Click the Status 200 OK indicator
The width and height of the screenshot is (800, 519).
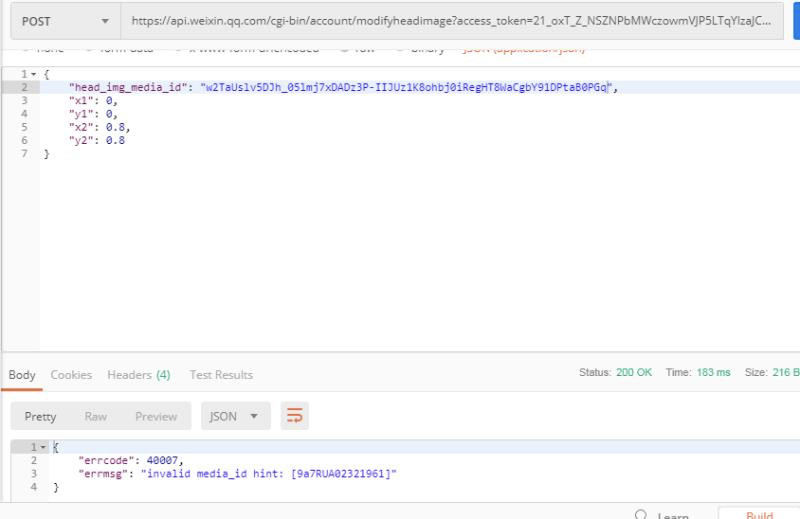615,373
